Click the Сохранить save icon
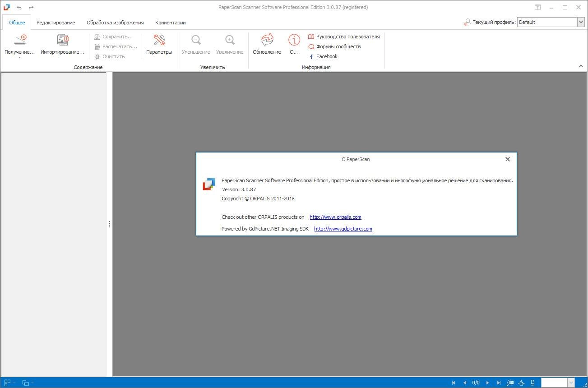This screenshot has height=388, width=588. tap(97, 37)
